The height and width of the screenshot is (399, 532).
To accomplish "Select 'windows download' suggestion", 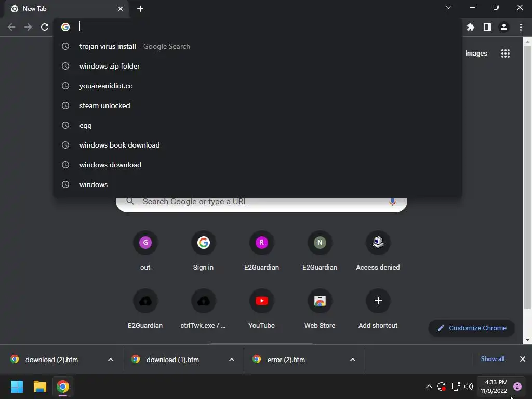I will coord(258,165).
